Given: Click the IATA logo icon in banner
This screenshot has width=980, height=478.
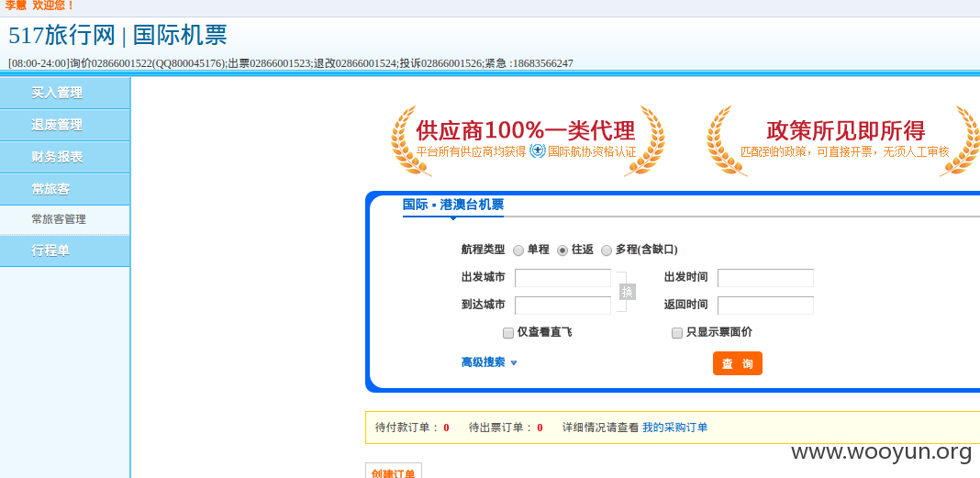Looking at the screenshot, I should (538, 151).
